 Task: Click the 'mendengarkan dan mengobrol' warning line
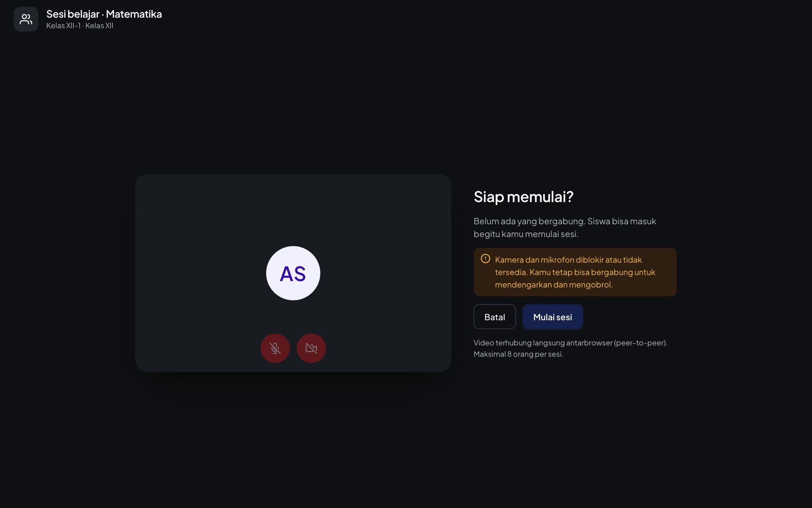pos(554,285)
